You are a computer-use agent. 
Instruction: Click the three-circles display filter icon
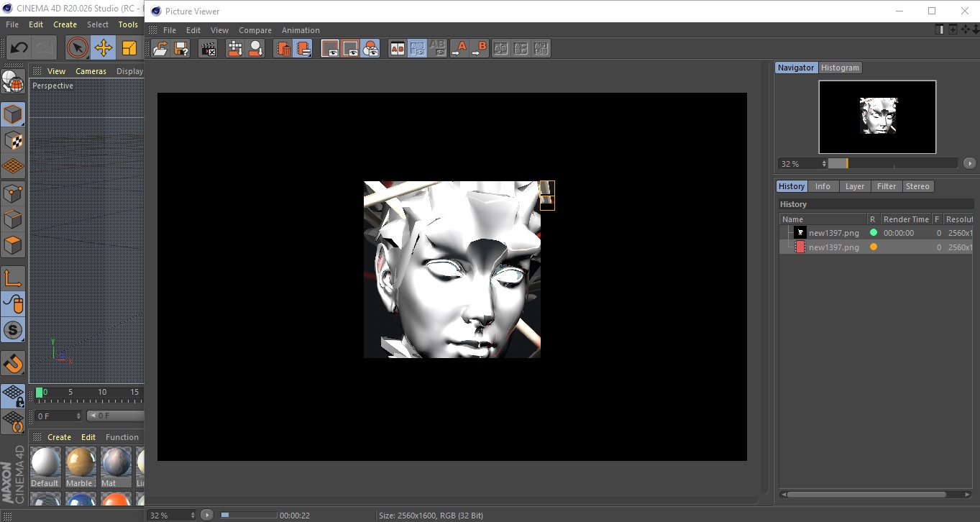pyautogui.click(x=370, y=49)
